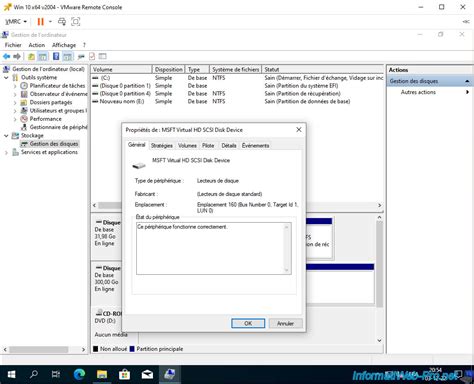Enter VMRC full screen mode
474x384 pixels.
[x=76, y=22]
